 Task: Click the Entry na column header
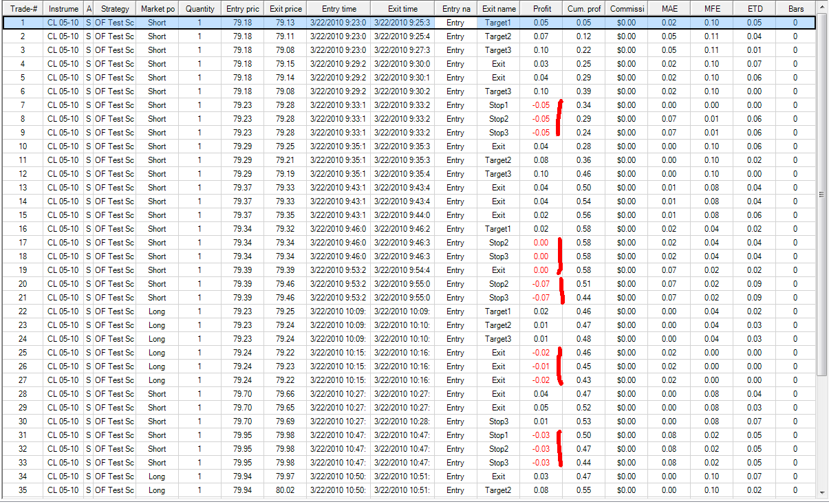click(x=455, y=9)
